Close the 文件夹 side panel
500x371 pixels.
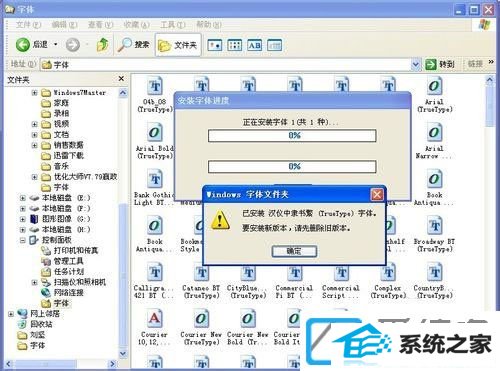(x=121, y=79)
